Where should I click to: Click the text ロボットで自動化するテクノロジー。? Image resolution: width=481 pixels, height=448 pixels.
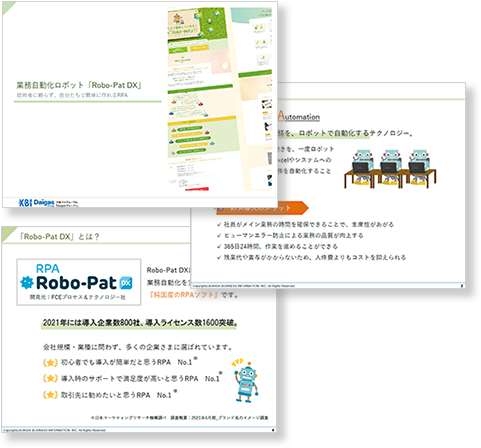click(x=356, y=133)
